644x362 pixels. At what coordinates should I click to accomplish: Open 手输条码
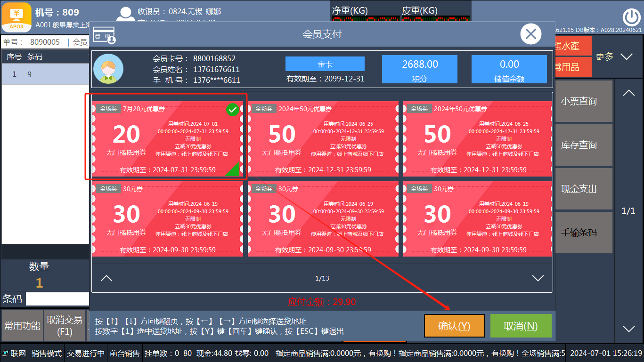click(x=584, y=233)
